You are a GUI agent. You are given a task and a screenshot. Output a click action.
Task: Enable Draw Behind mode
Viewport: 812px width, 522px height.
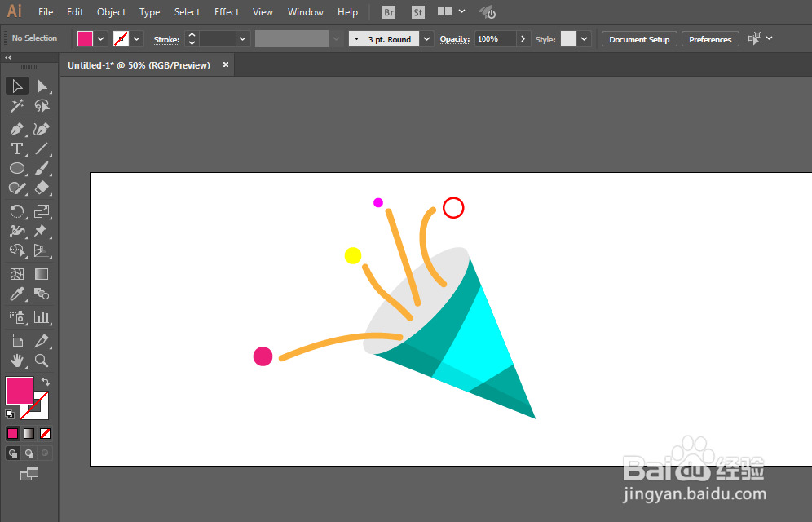[29, 453]
